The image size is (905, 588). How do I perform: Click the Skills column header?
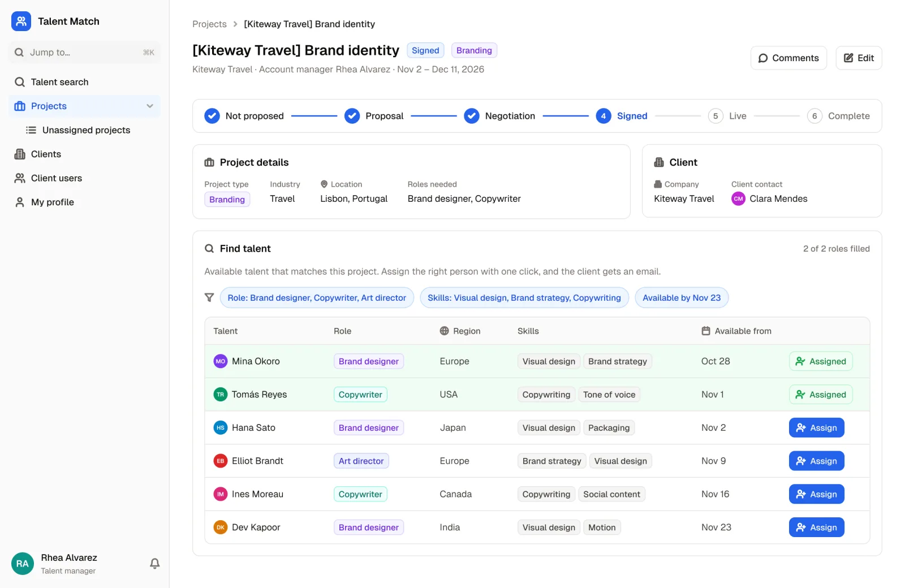coord(528,331)
